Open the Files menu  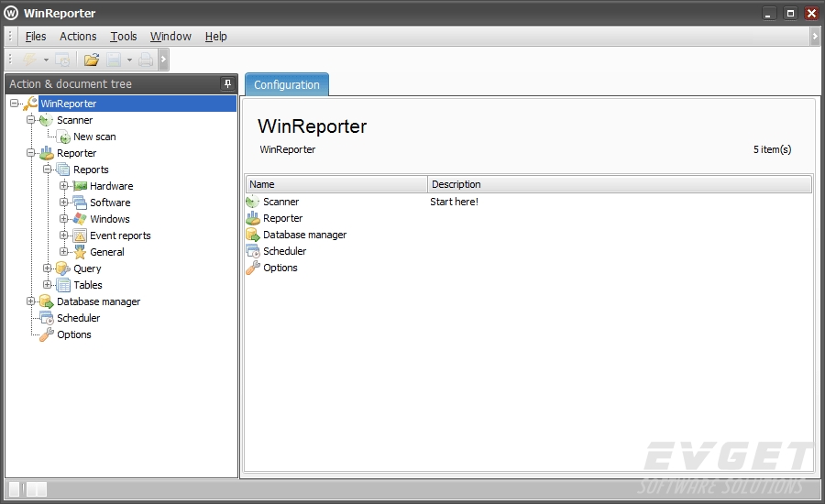pos(36,37)
